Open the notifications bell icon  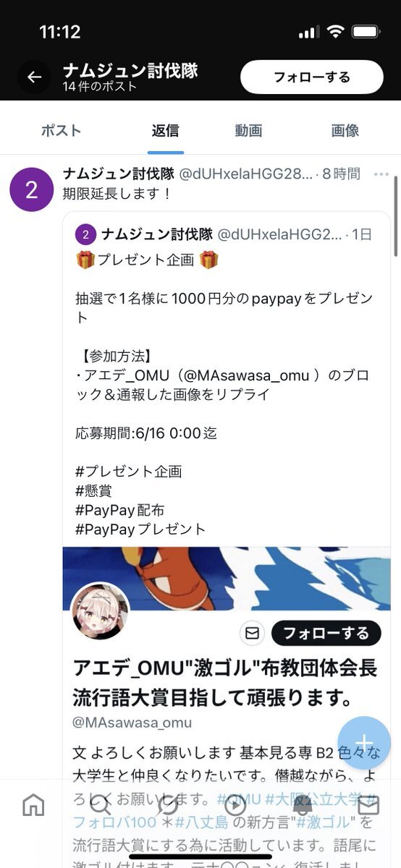(x=302, y=805)
